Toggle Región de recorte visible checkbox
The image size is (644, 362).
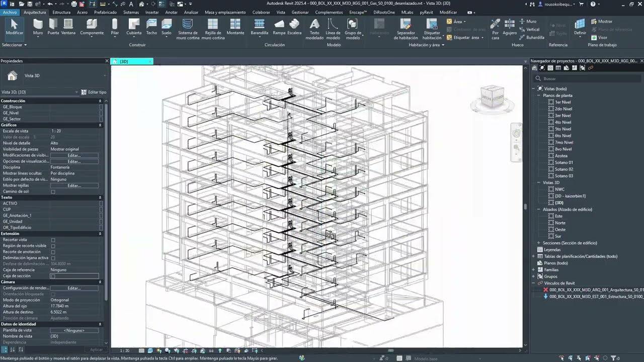pos(53,246)
